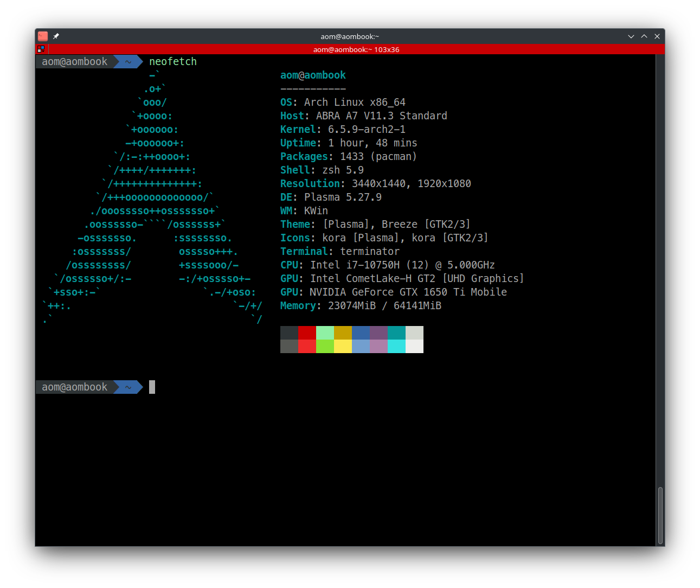Image resolution: width=700 pixels, height=588 pixels.
Task: Click the NVIDIA GeForce GPU line
Action: (x=393, y=292)
